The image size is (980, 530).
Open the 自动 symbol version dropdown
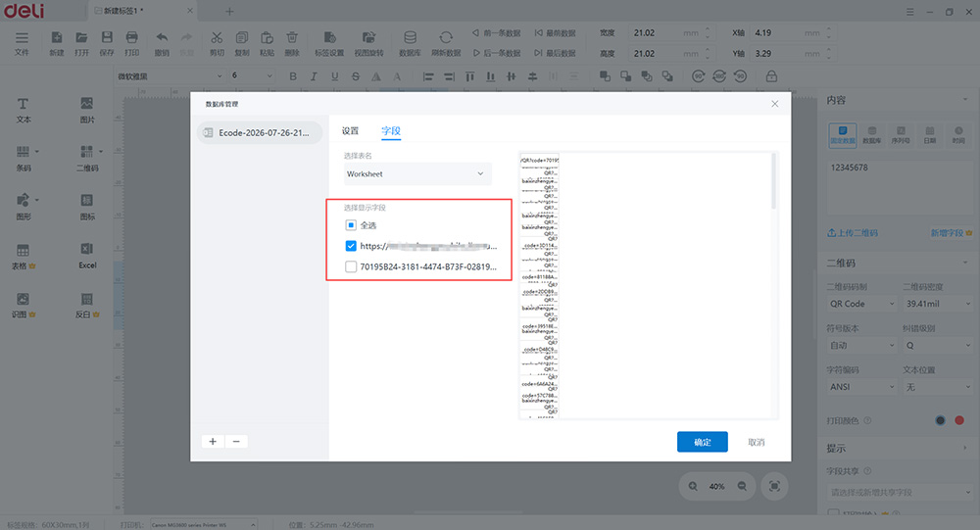click(x=861, y=345)
